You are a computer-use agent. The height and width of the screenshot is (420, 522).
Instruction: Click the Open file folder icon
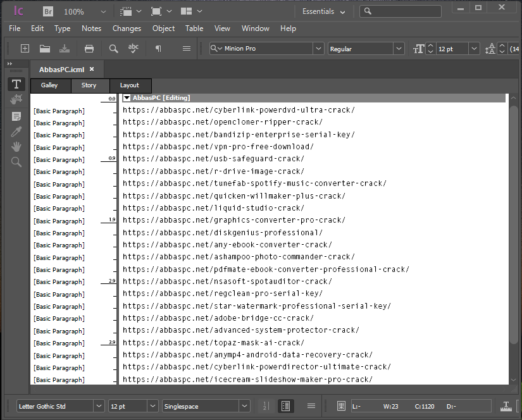[45, 49]
